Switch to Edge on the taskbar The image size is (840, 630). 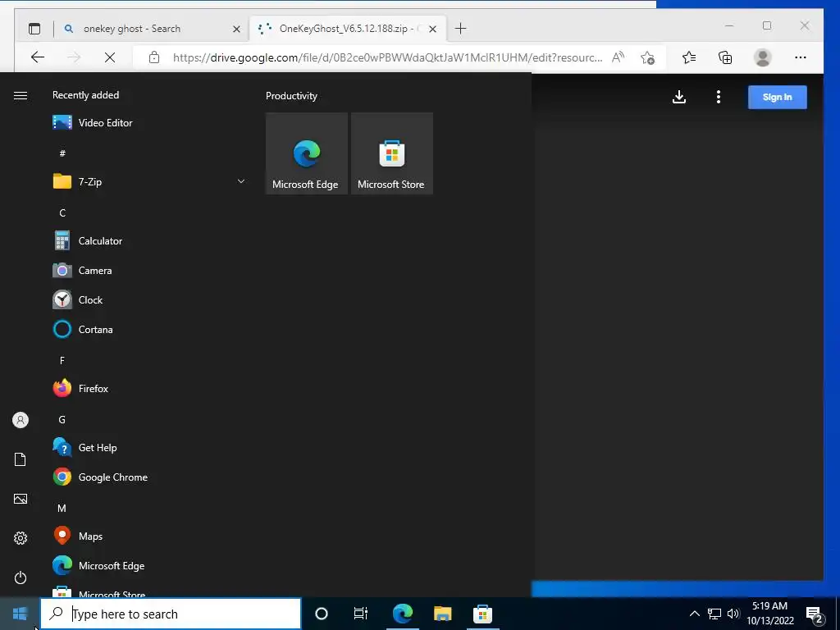click(402, 614)
